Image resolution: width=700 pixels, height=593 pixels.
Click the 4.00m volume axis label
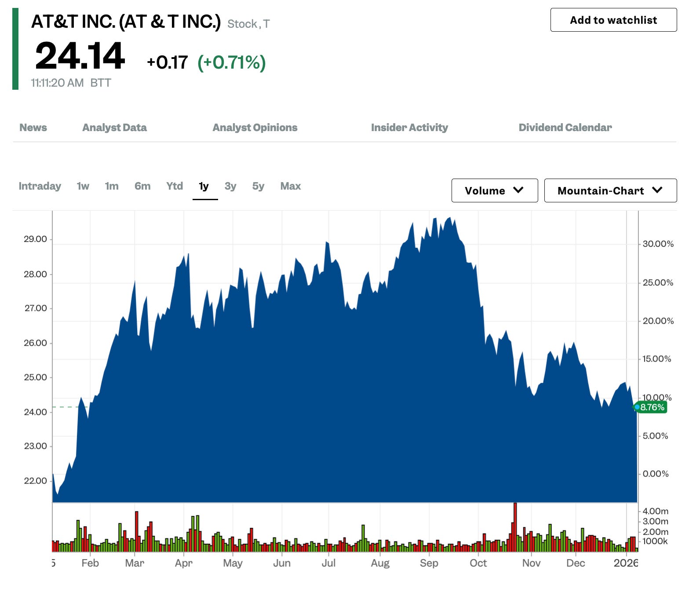(x=655, y=511)
